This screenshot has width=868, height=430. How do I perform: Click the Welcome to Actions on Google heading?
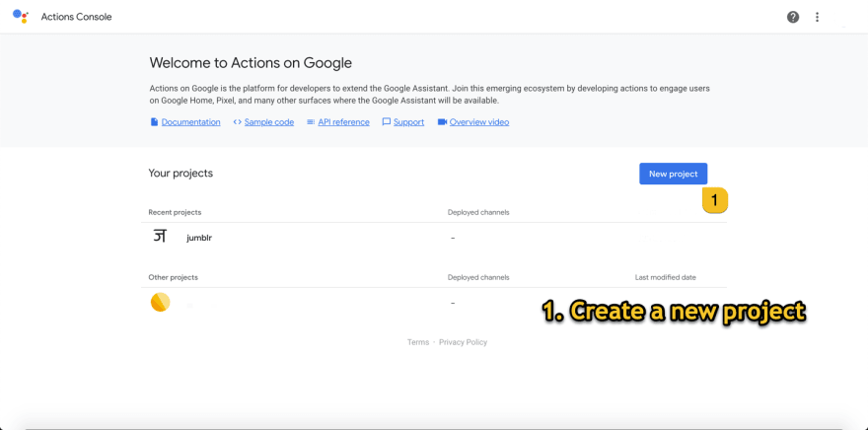click(x=251, y=63)
